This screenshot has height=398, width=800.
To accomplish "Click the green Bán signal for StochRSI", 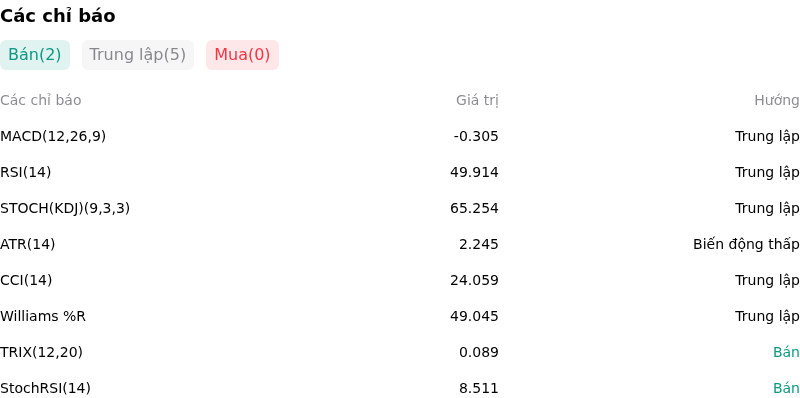I will 786,388.
